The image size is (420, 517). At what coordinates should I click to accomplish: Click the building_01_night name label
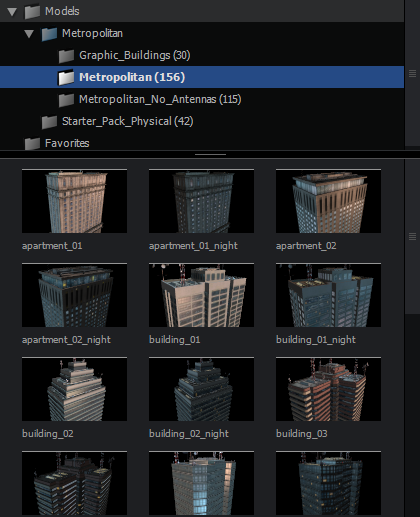tap(316, 340)
